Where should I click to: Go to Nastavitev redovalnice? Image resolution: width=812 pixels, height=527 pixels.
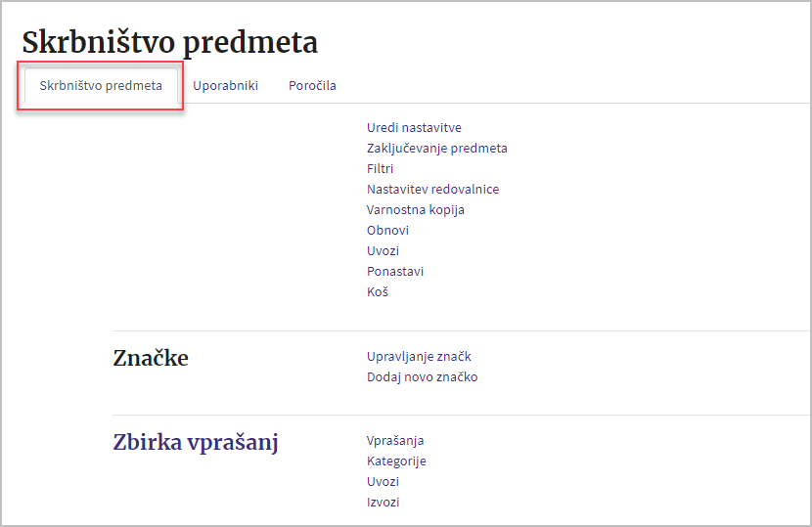coord(433,189)
